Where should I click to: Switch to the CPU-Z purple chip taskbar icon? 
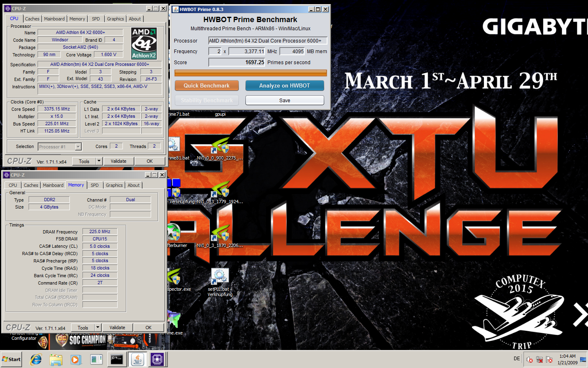coord(157,359)
